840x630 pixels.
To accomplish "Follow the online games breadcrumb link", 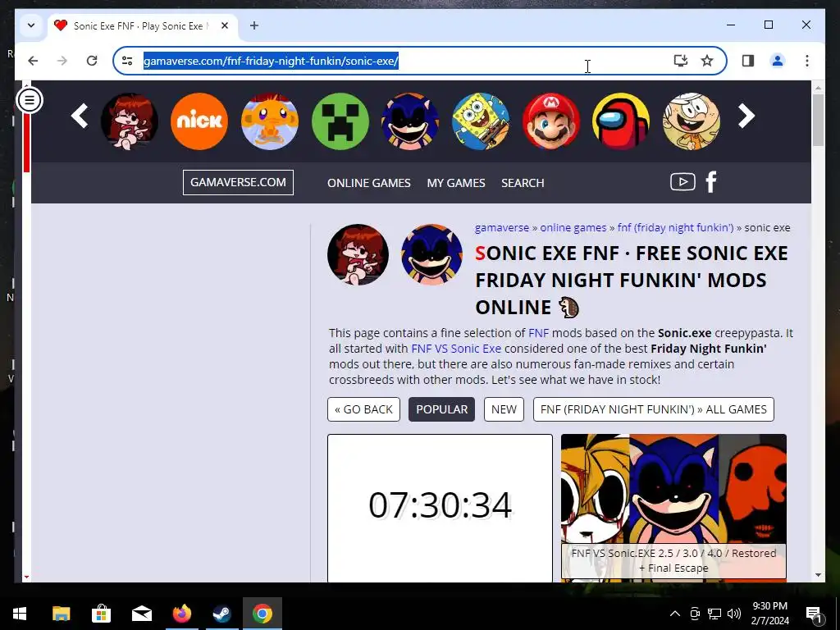I will click(x=573, y=227).
